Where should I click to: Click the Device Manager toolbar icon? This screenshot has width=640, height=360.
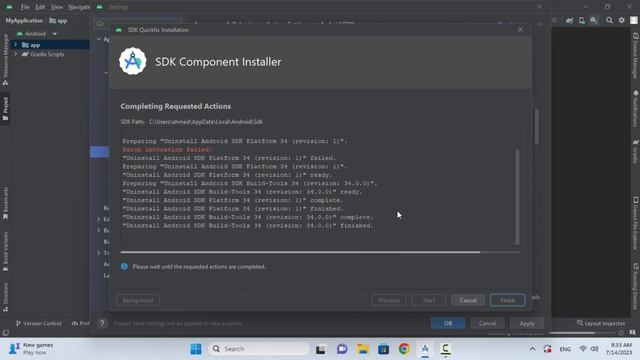click(x=581, y=20)
